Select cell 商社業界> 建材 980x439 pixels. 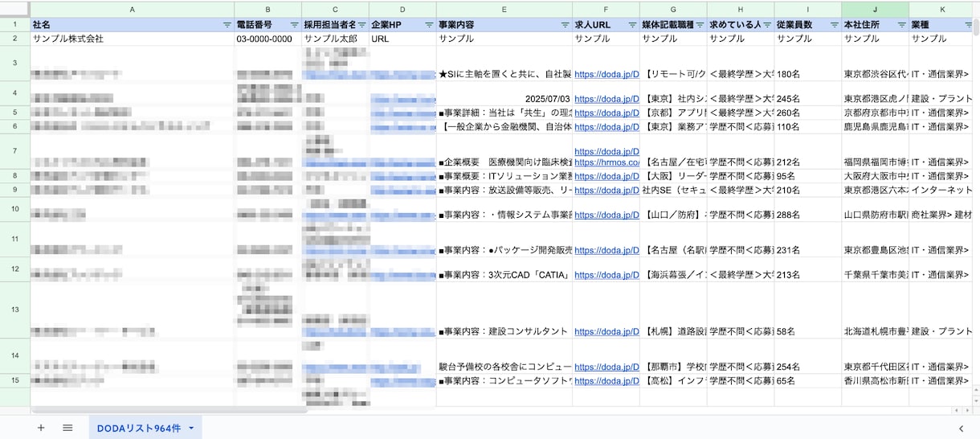click(942, 210)
